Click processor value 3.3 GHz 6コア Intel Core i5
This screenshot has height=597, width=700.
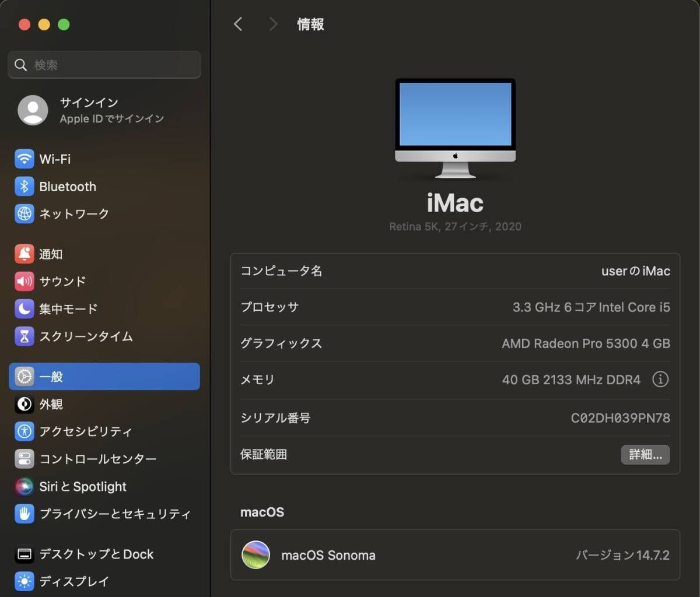coord(591,307)
